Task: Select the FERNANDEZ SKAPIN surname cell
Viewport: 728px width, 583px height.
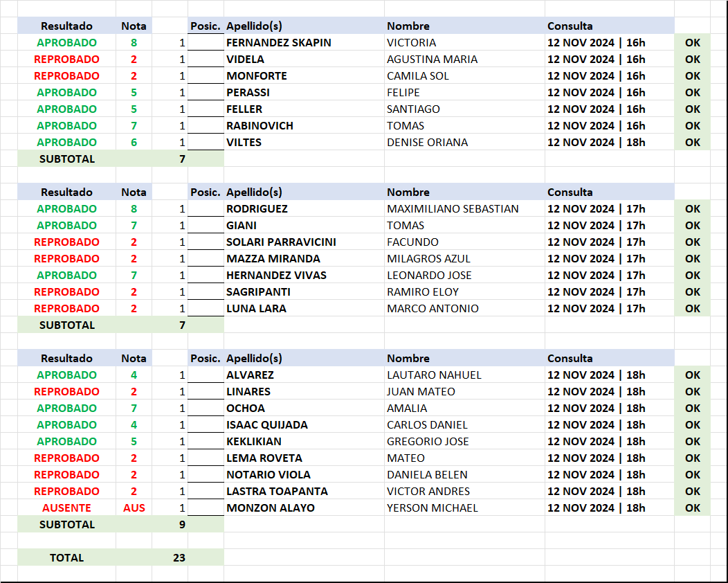Action: coord(304,42)
